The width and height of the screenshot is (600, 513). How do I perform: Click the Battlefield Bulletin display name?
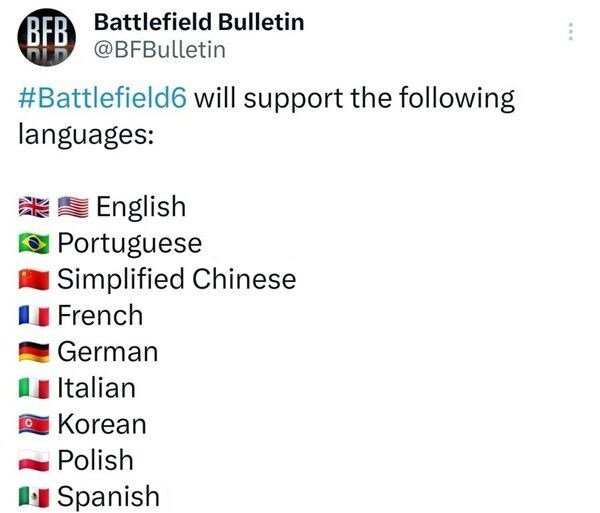[x=199, y=22]
